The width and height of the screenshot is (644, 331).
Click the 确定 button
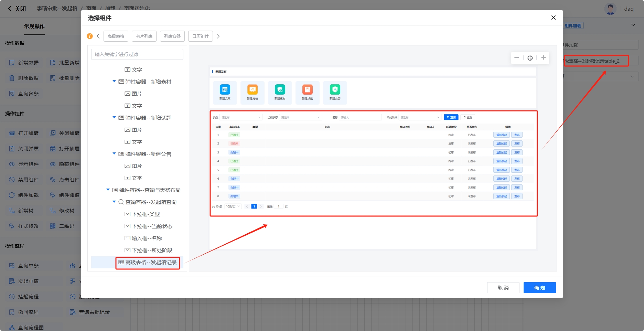tap(539, 288)
